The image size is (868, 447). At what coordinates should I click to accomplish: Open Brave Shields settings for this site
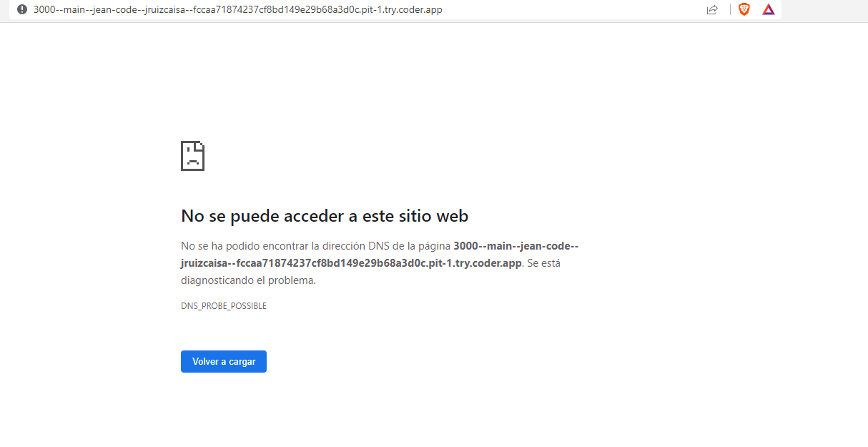click(744, 9)
